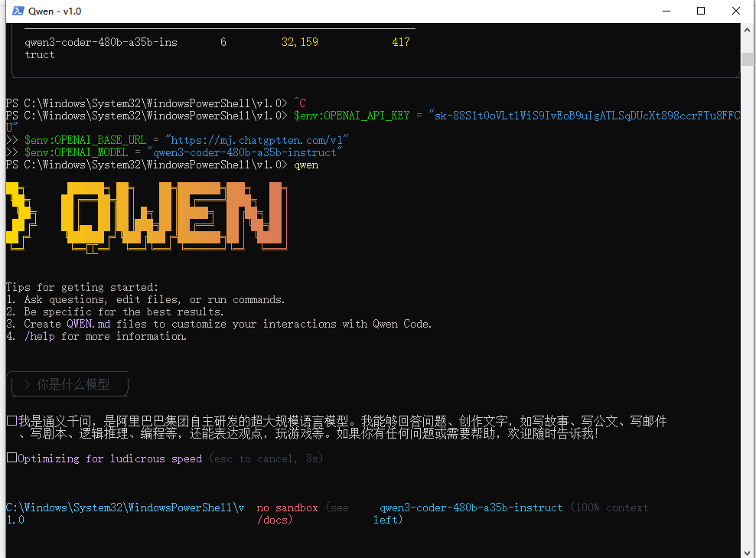Click the 'Optimizing for ludicrous speed' status line
Image resolution: width=756 pixels, height=558 pixels.
110,458
